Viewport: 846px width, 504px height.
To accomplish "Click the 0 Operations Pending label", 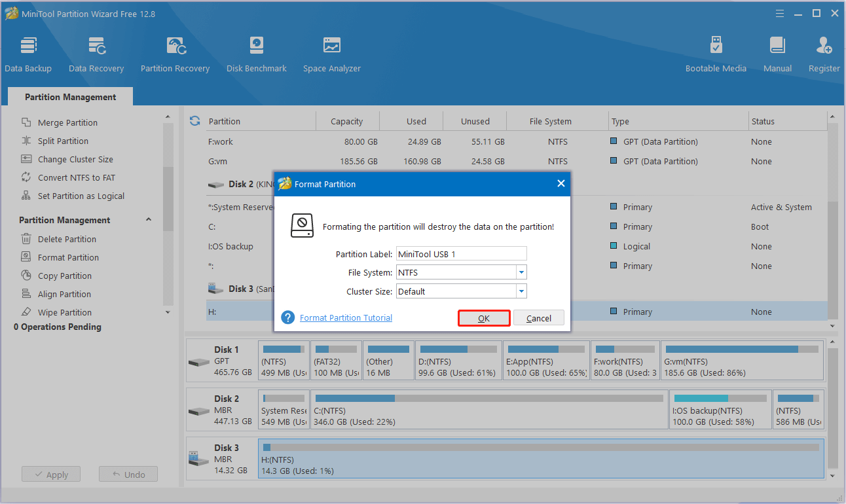I will tap(58, 327).
